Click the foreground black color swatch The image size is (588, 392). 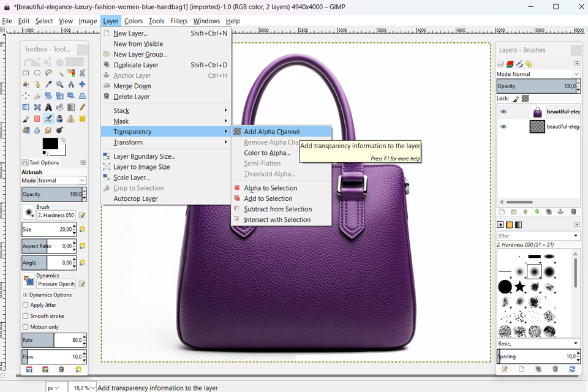(x=50, y=143)
